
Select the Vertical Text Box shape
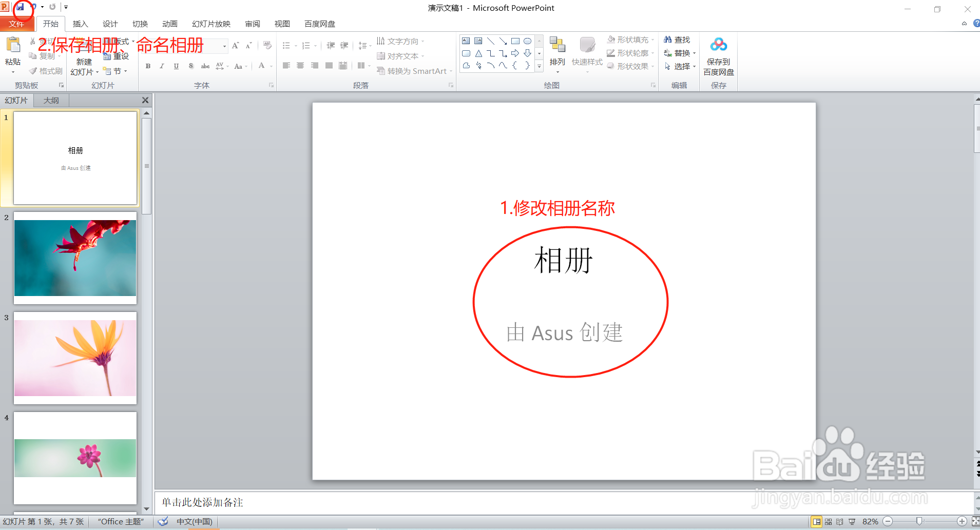[x=478, y=41]
